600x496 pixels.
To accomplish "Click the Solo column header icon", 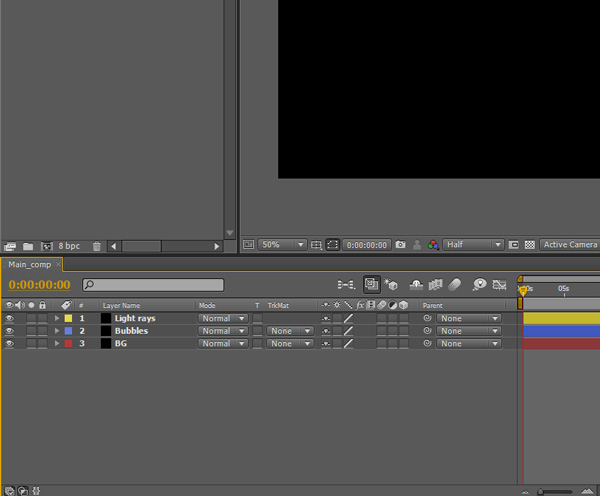I will (x=31, y=305).
